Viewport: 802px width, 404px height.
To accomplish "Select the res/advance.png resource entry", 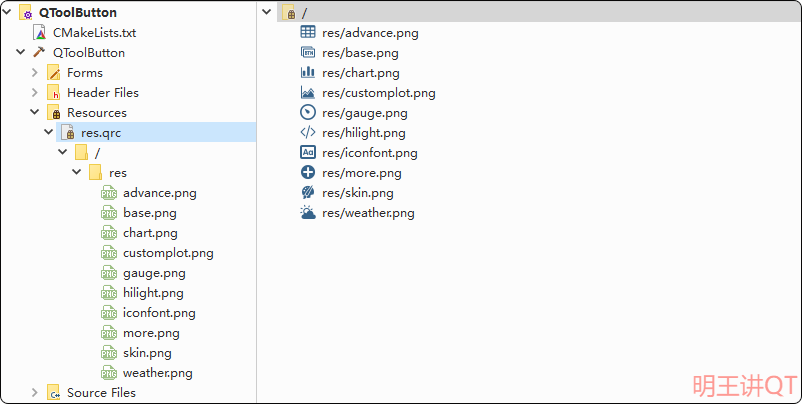I will [x=370, y=33].
